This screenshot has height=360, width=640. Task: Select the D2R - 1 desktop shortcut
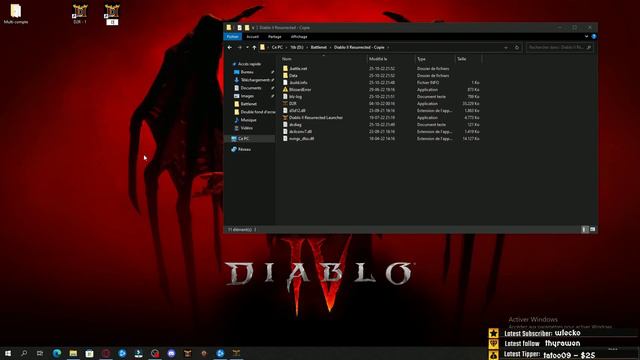[80, 14]
